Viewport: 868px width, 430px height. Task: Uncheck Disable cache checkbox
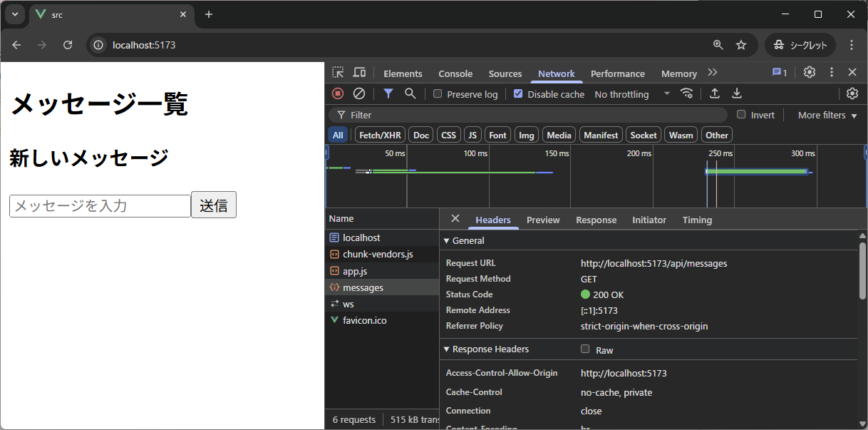(x=518, y=93)
